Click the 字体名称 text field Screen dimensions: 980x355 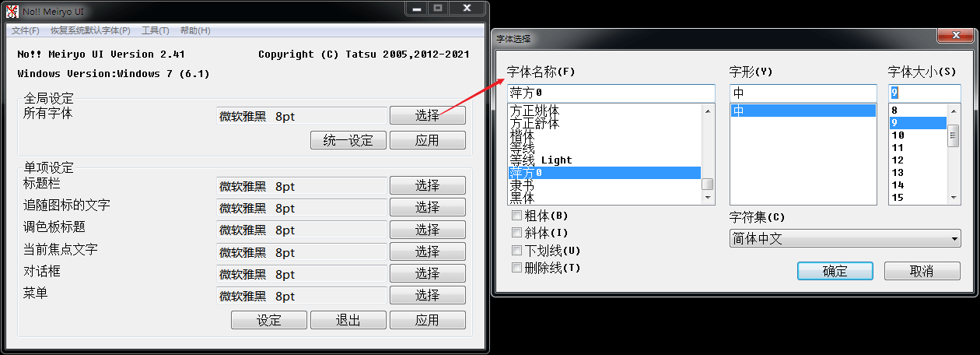pos(611,93)
